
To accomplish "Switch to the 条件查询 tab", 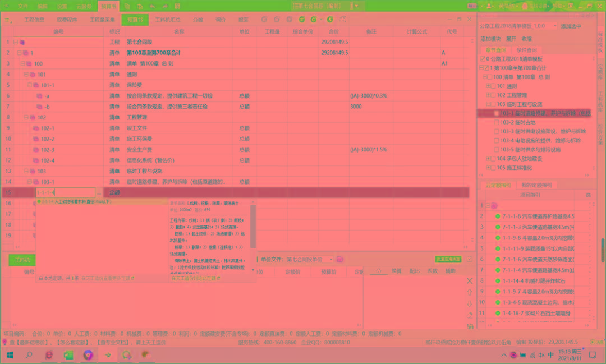I will 526,50.
